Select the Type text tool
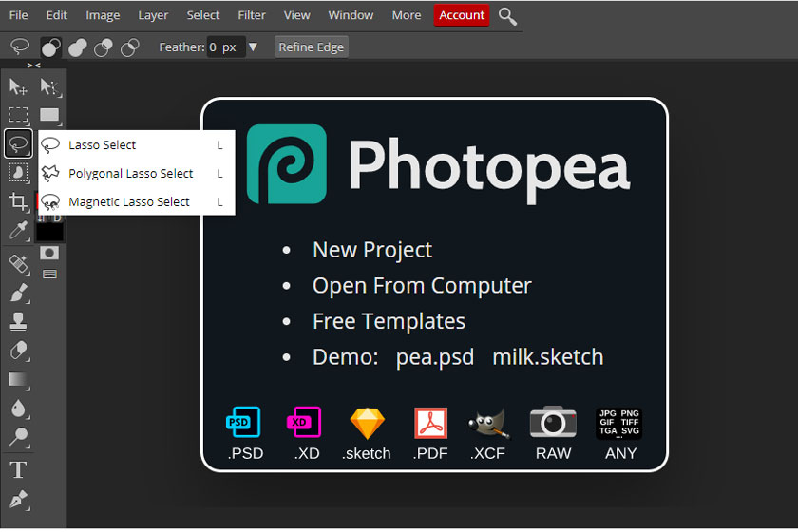Viewport: 798px width, 532px height. (x=18, y=469)
